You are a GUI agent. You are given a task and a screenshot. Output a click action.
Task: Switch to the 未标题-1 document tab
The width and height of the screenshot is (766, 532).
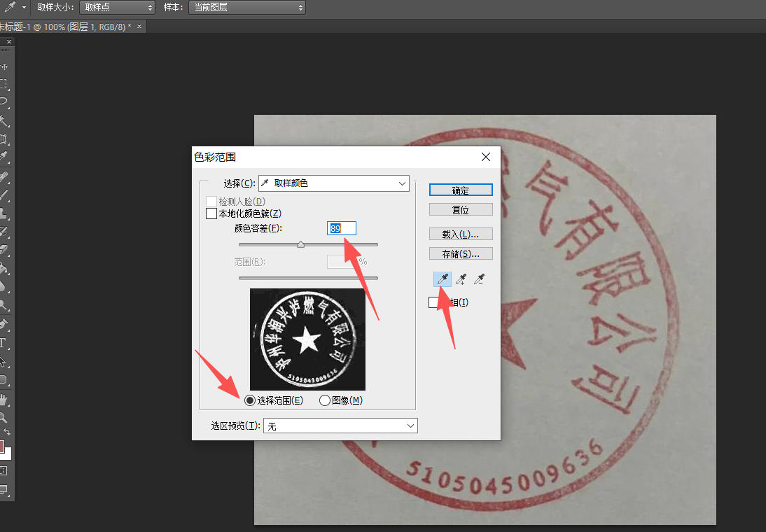click(67, 27)
